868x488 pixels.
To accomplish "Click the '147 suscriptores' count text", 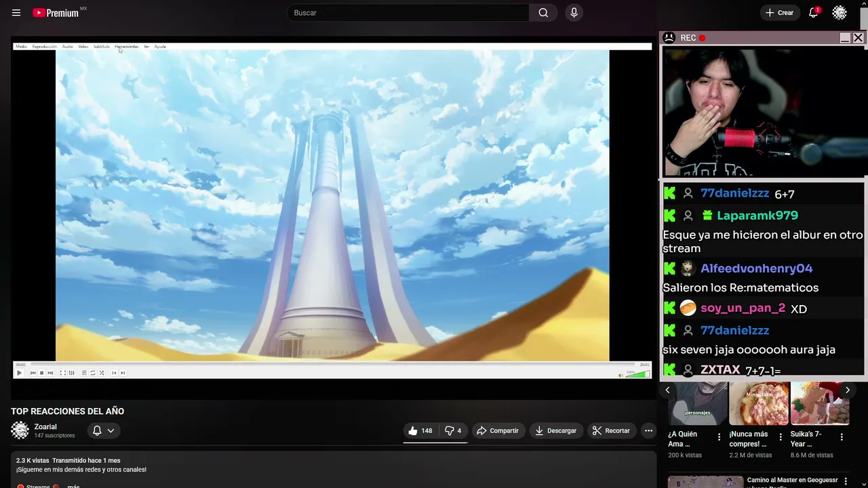I will [55, 436].
